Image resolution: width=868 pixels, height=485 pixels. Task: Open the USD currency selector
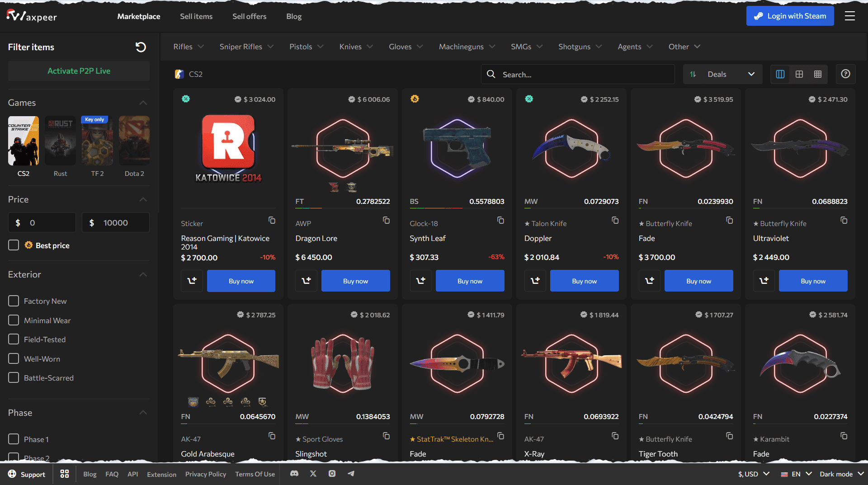pyautogui.click(x=754, y=474)
